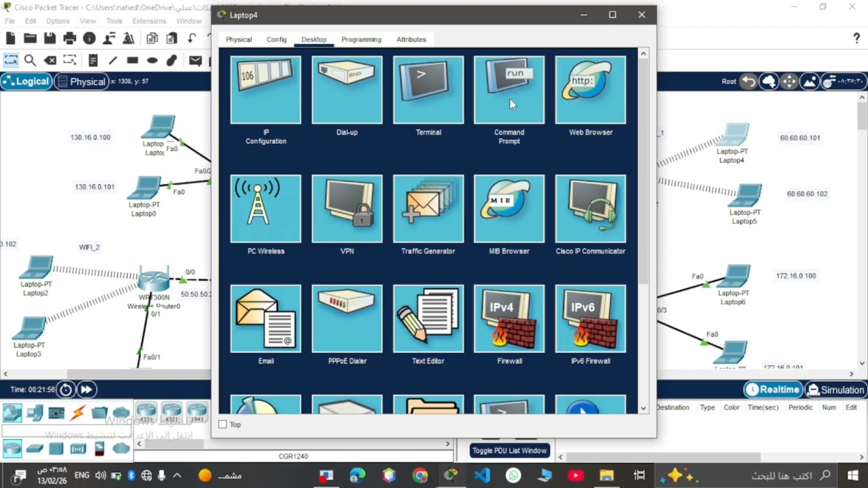The image size is (868, 488).
Task: Click the help question mark button
Action: tap(856, 39)
